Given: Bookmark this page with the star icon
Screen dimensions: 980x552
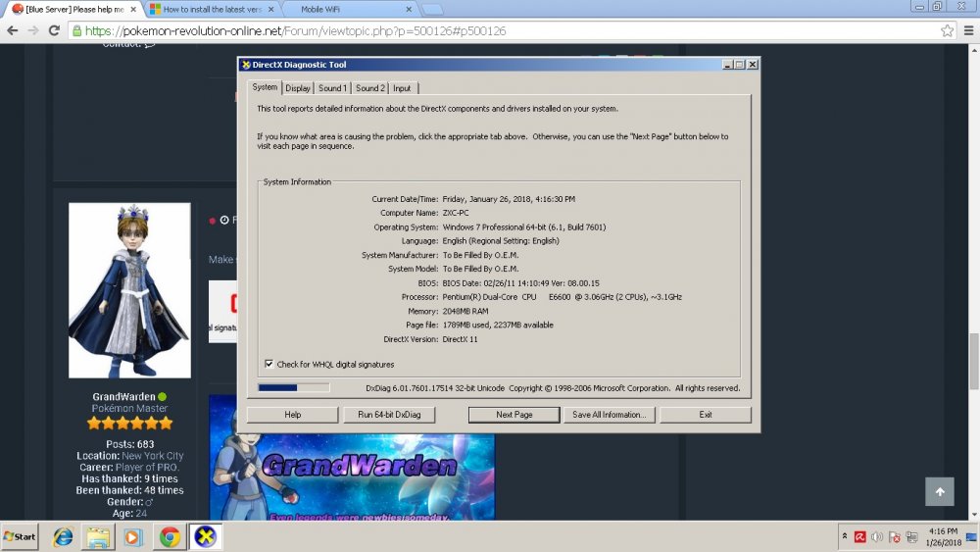Looking at the screenshot, I should tap(947, 30).
